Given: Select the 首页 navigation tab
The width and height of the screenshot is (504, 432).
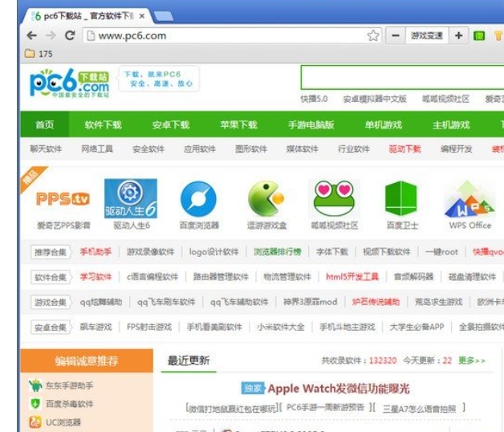Looking at the screenshot, I should pyautogui.click(x=45, y=124).
